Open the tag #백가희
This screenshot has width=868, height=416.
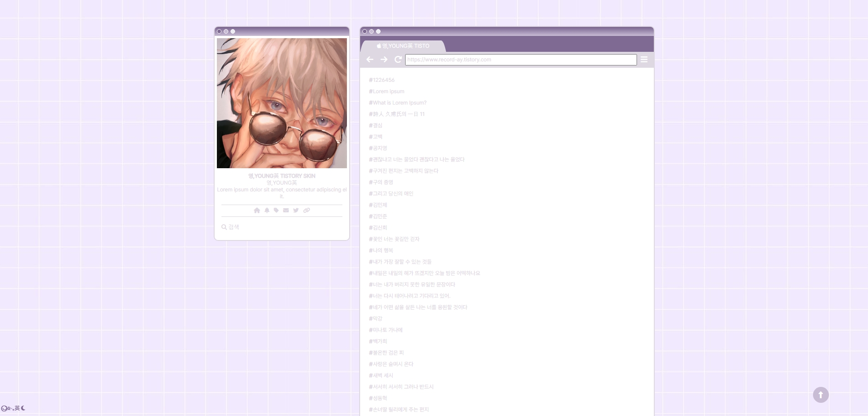pos(378,341)
